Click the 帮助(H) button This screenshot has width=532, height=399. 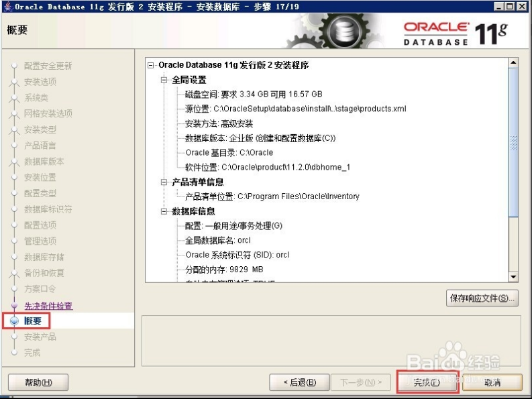click(38, 382)
